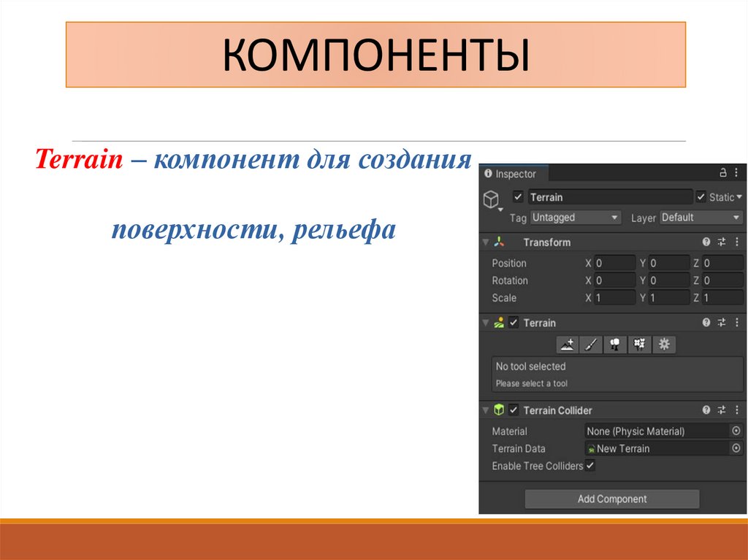
Task: Click the 'Please select a tool' hint
Action: tap(532, 383)
